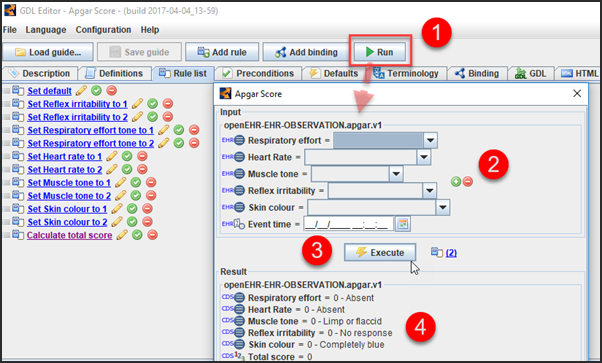Delete Set Heart rate to 1 rule
The image size is (602, 363).
pos(142,156)
